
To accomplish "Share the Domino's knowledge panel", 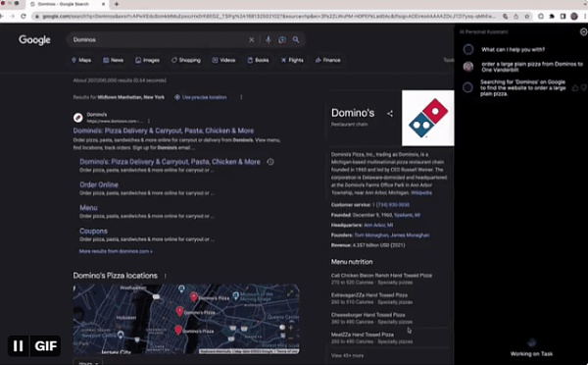I will coord(390,114).
